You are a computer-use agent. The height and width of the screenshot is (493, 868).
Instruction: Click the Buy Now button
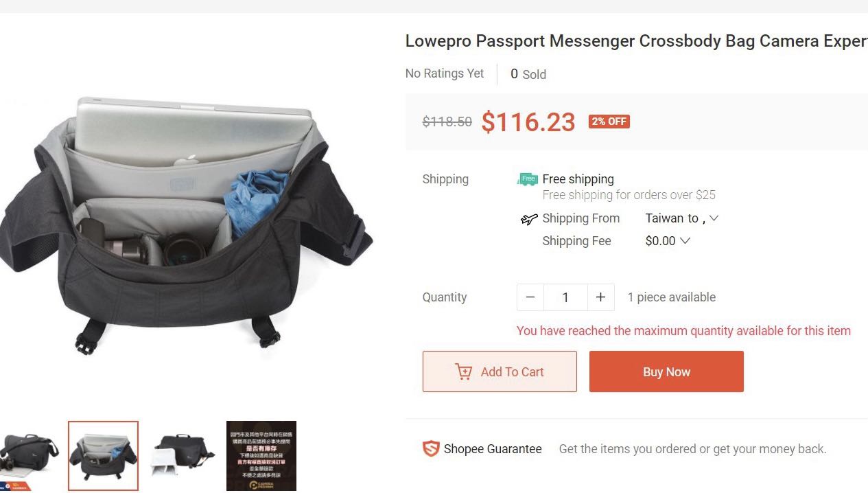[666, 371]
